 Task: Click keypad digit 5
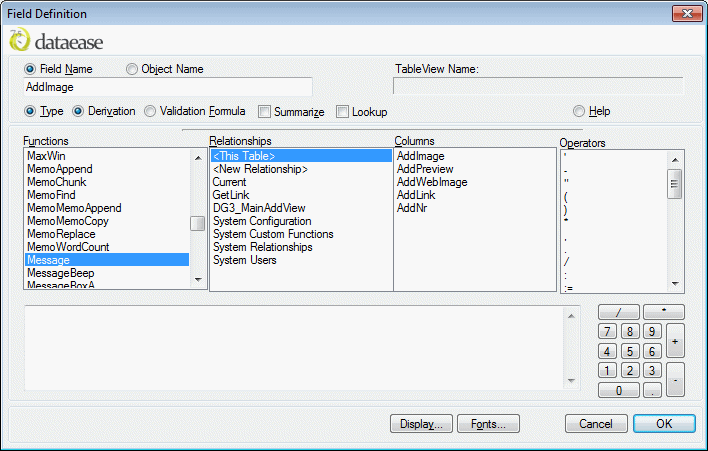pyautogui.click(x=630, y=351)
